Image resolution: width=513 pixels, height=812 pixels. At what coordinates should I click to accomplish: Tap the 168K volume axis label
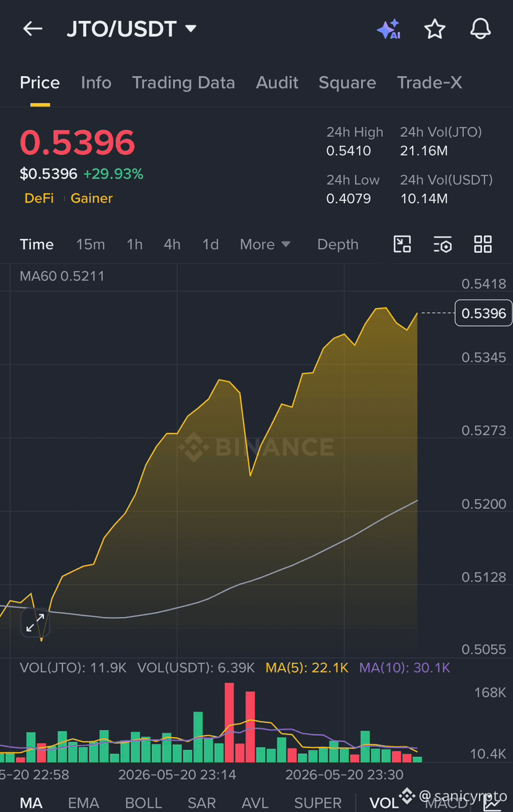click(490, 692)
